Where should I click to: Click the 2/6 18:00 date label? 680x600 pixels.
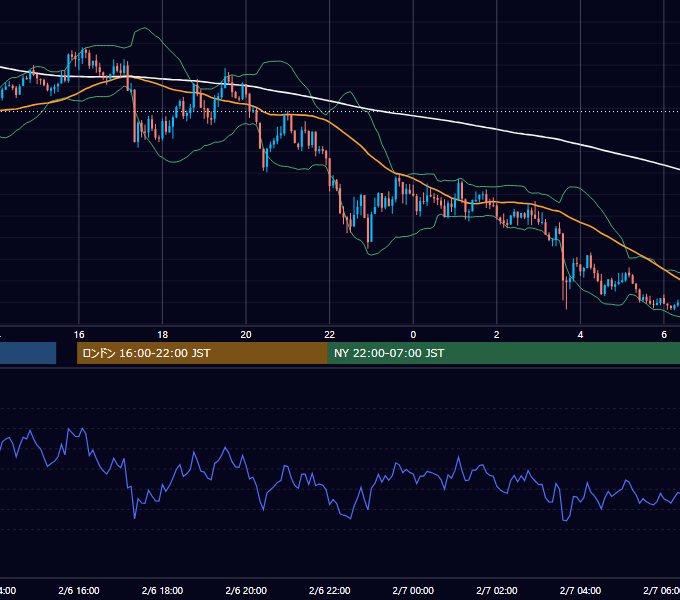pos(162,590)
